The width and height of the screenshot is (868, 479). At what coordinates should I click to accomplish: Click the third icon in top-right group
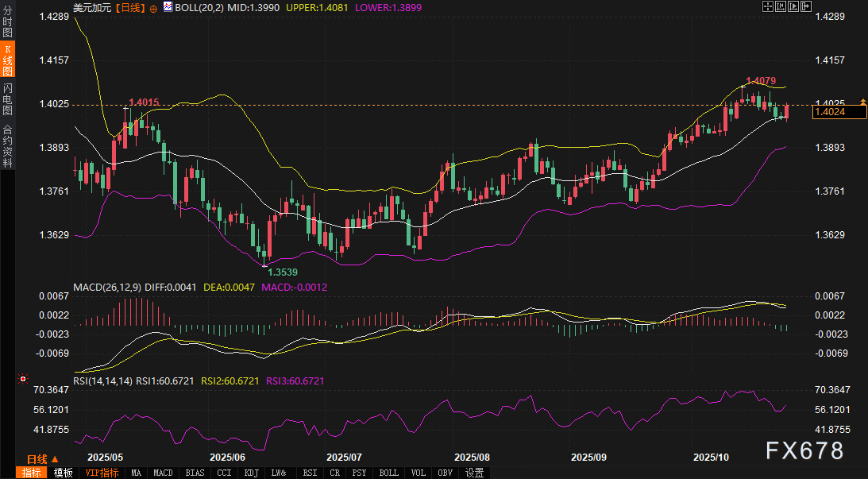(x=795, y=6)
